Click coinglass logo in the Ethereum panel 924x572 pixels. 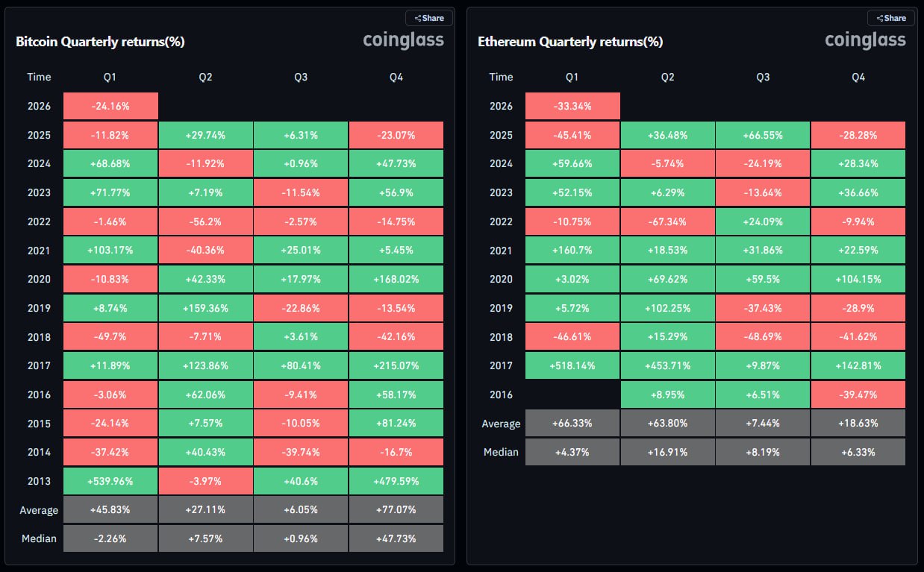(x=865, y=40)
